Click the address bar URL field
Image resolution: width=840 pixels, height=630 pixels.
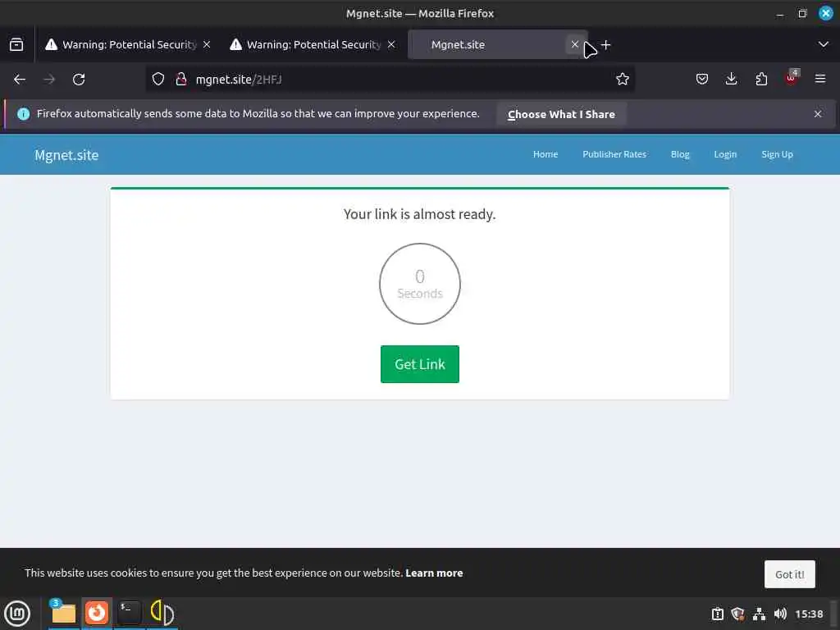[x=390, y=80]
